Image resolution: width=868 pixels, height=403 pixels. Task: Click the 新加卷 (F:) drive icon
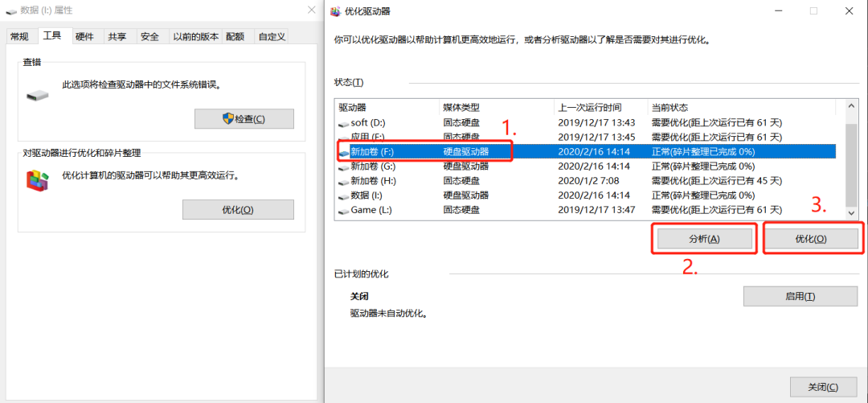344,152
